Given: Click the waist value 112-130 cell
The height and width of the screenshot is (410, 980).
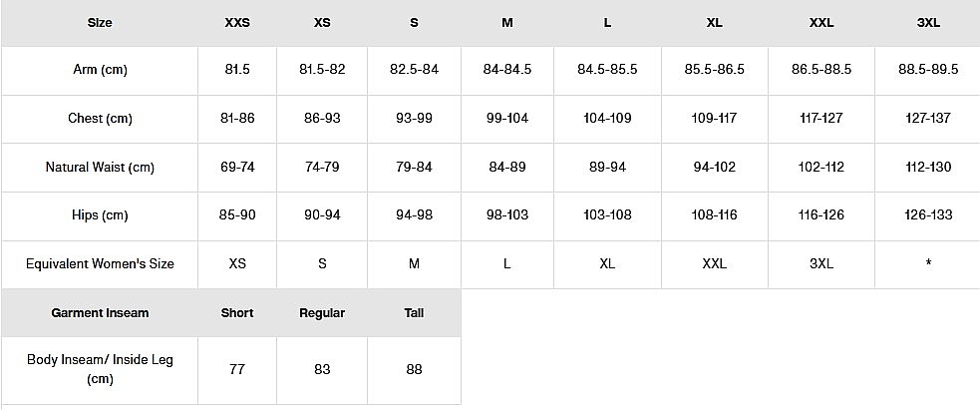Looking at the screenshot, I should coord(927,168).
